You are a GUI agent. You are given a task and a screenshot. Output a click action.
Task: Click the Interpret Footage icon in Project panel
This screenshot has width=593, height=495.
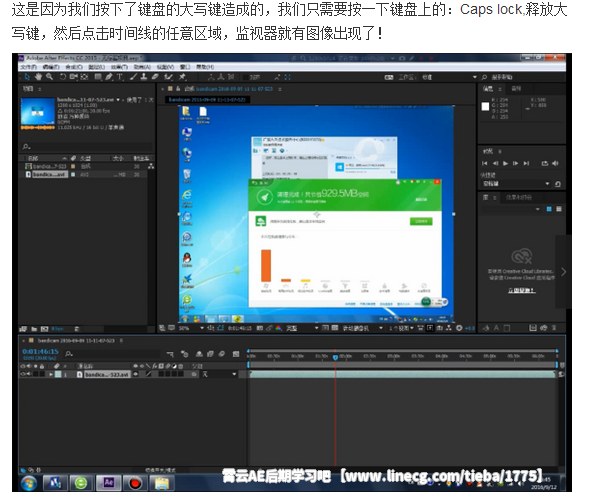23,329
